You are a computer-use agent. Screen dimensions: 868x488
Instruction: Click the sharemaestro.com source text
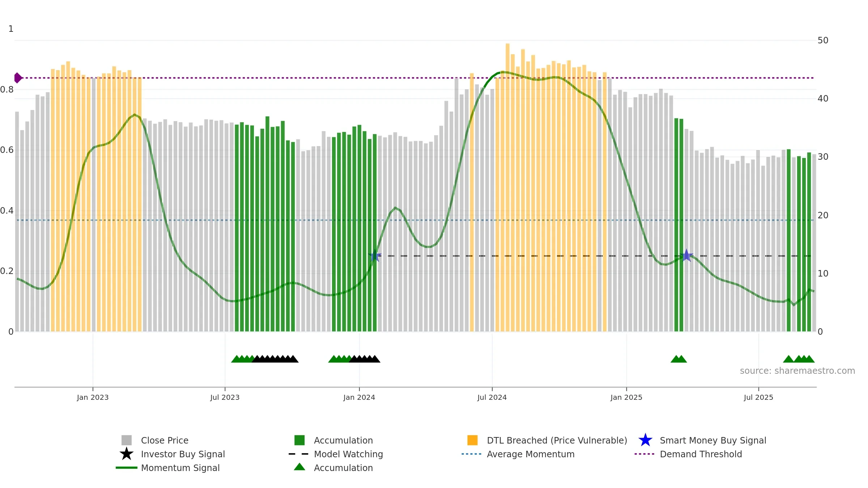(797, 371)
